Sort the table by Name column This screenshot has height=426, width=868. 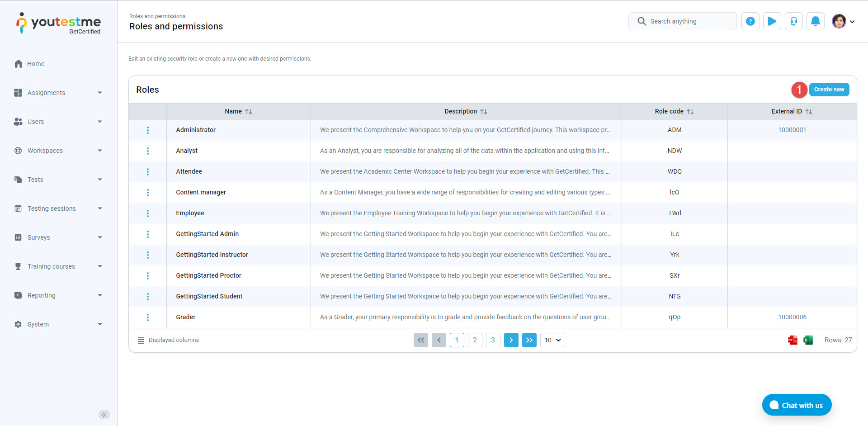coord(249,112)
